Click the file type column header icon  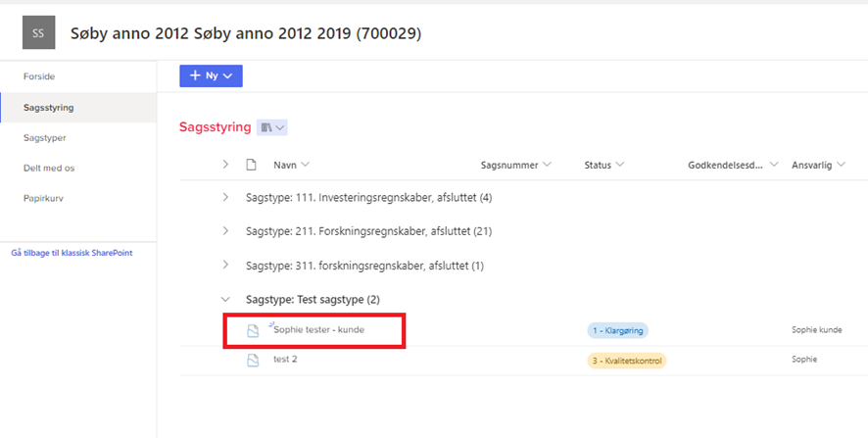click(251, 165)
